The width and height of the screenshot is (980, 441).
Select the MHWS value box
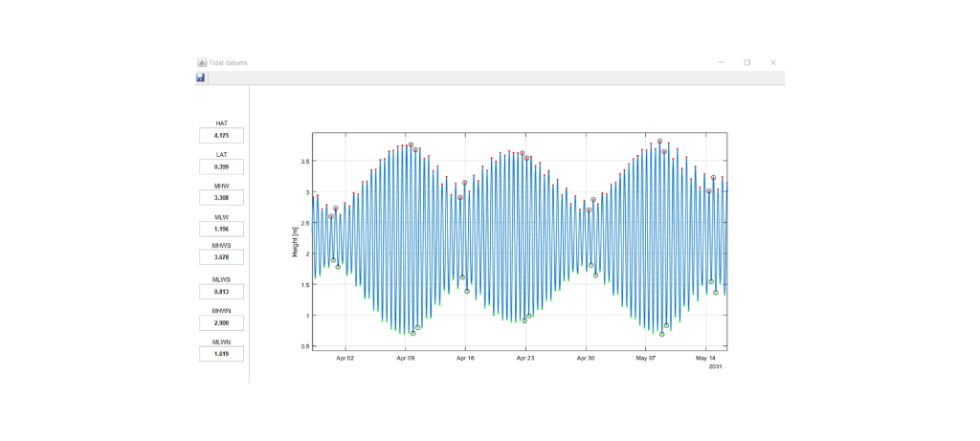click(222, 257)
